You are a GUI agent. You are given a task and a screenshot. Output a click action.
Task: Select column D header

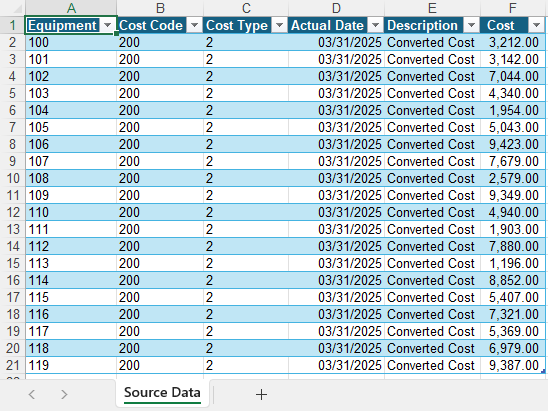[336, 8]
